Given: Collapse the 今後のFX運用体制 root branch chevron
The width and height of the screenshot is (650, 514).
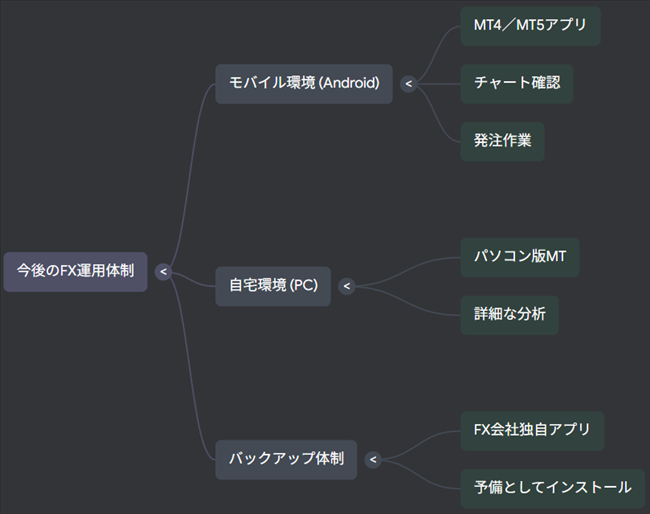Looking at the screenshot, I should (x=163, y=271).
